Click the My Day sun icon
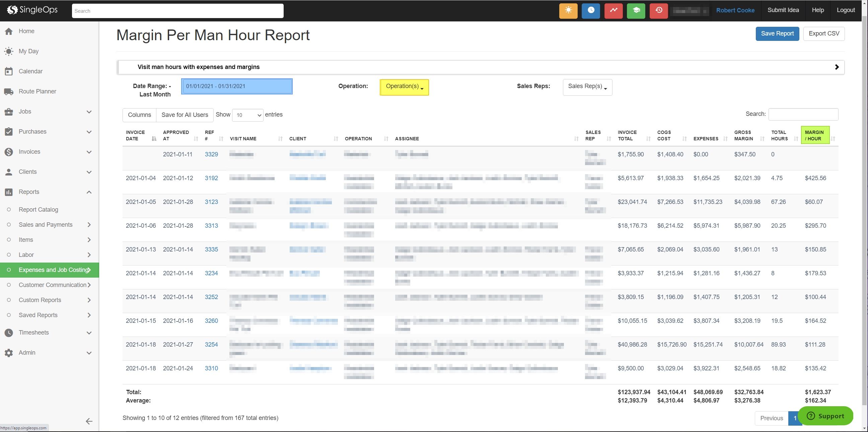Image resolution: width=868 pixels, height=432 pixels. pos(9,51)
